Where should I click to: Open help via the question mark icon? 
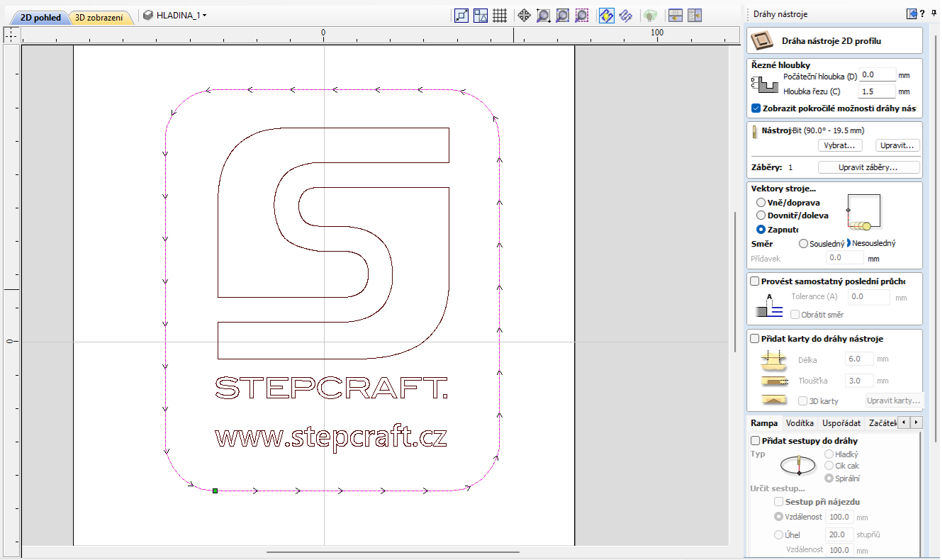point(923,13)
